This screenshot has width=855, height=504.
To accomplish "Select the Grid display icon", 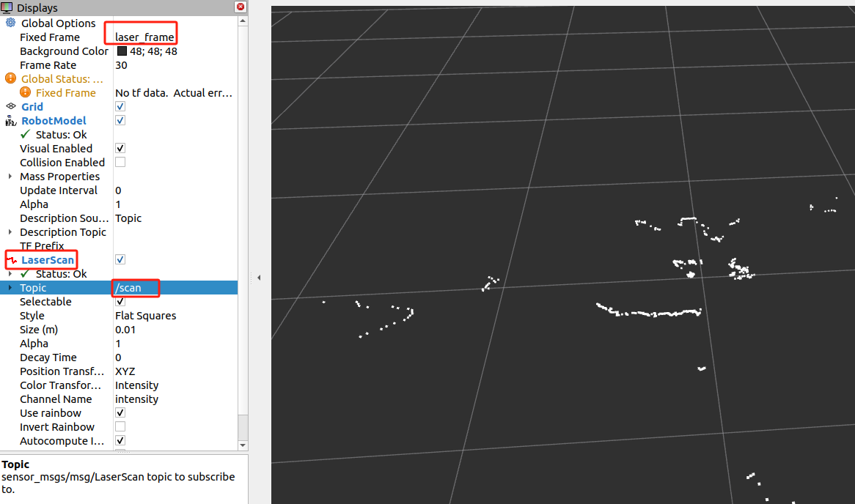I will (10, 106).
